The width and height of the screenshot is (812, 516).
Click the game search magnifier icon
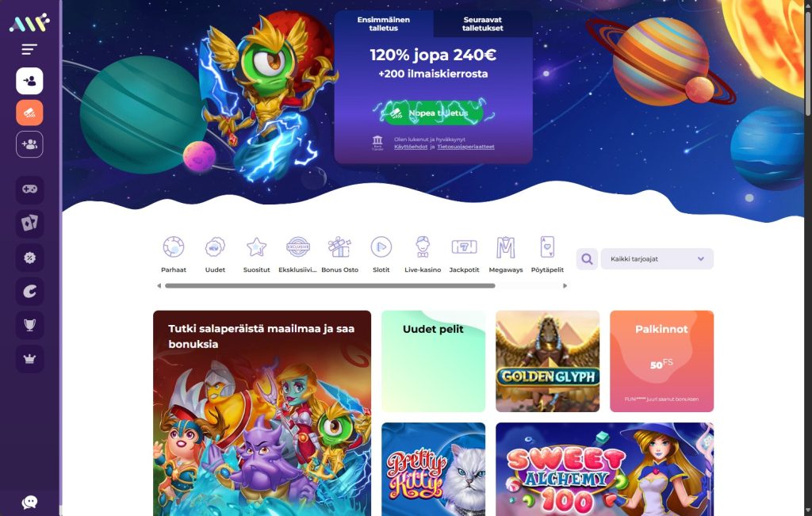coord(587,258)
